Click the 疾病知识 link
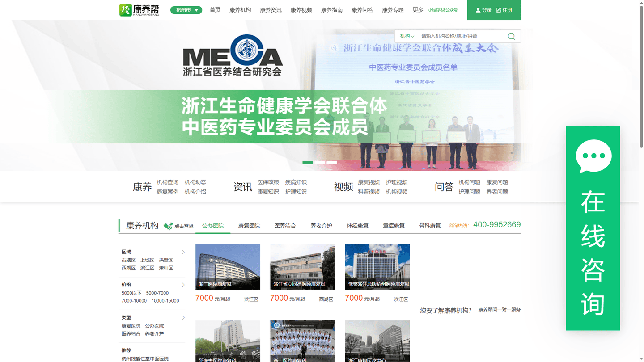 296,182
